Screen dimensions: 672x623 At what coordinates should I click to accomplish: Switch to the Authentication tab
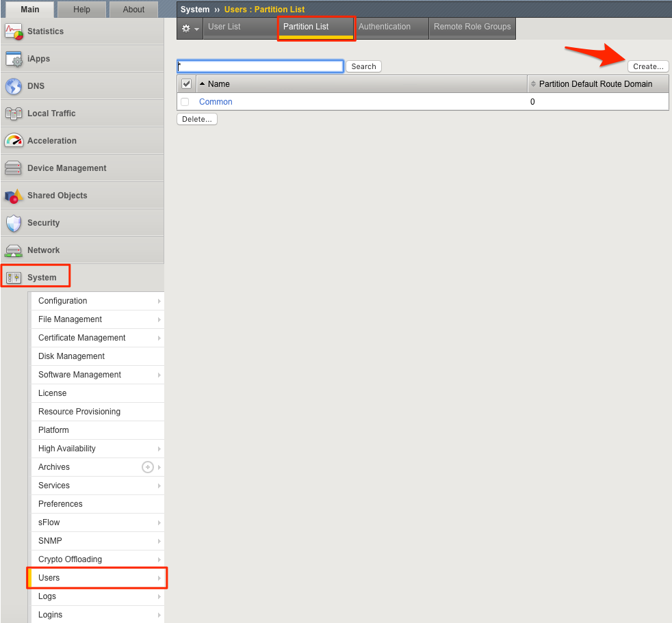pyautogui.click(x=384, y=27)
